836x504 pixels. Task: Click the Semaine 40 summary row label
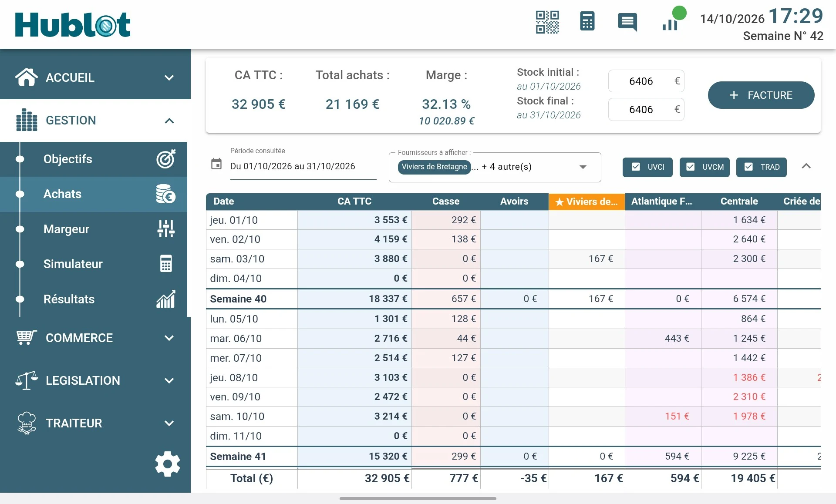pyautogui.click(x=238, y=299)
